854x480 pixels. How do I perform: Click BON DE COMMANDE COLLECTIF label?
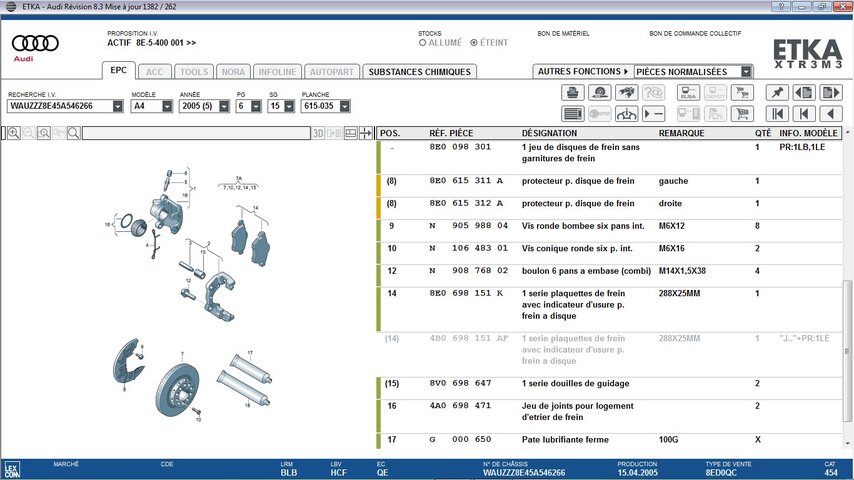[695, 33]
